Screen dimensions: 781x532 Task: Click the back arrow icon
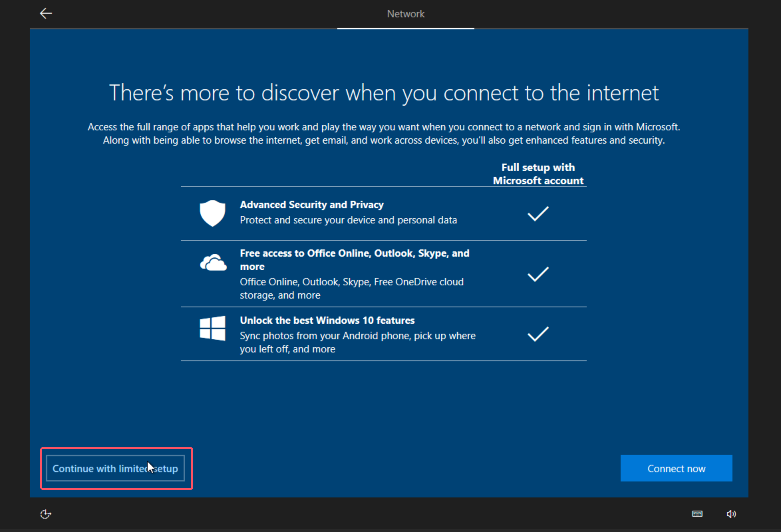[x=46, y=13]
